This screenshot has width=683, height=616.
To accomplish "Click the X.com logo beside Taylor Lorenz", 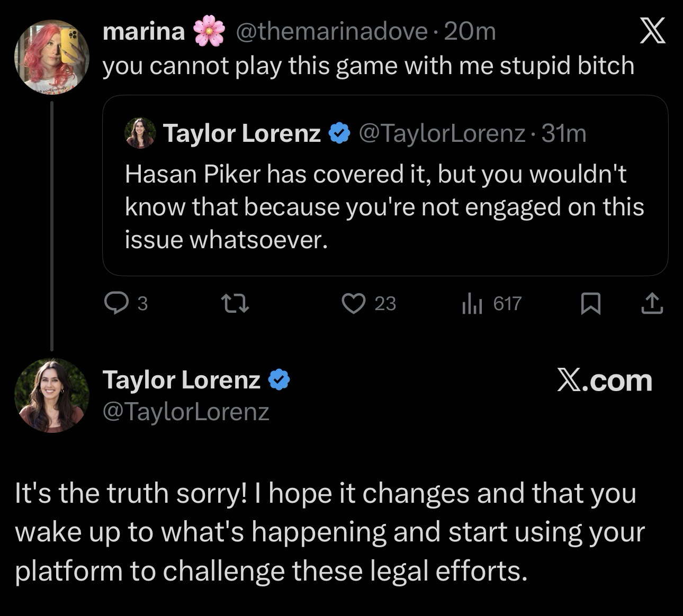I will 604,381.
